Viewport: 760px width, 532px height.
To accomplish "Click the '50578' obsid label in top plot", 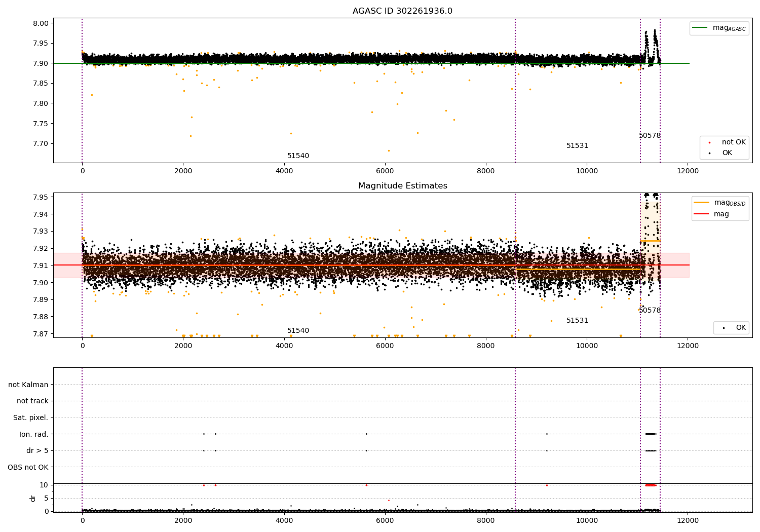I will pyautogui.click(x=650, y=136).
